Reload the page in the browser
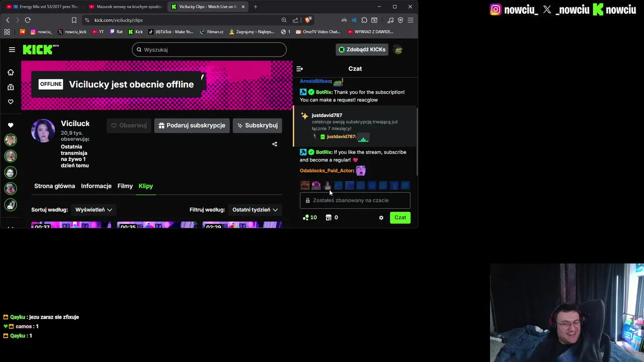Screen dimensions: 644x362 (28, 20)
